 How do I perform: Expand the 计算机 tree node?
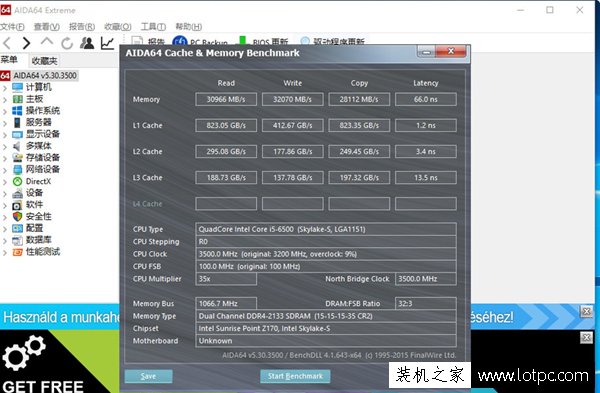[5, 88]
